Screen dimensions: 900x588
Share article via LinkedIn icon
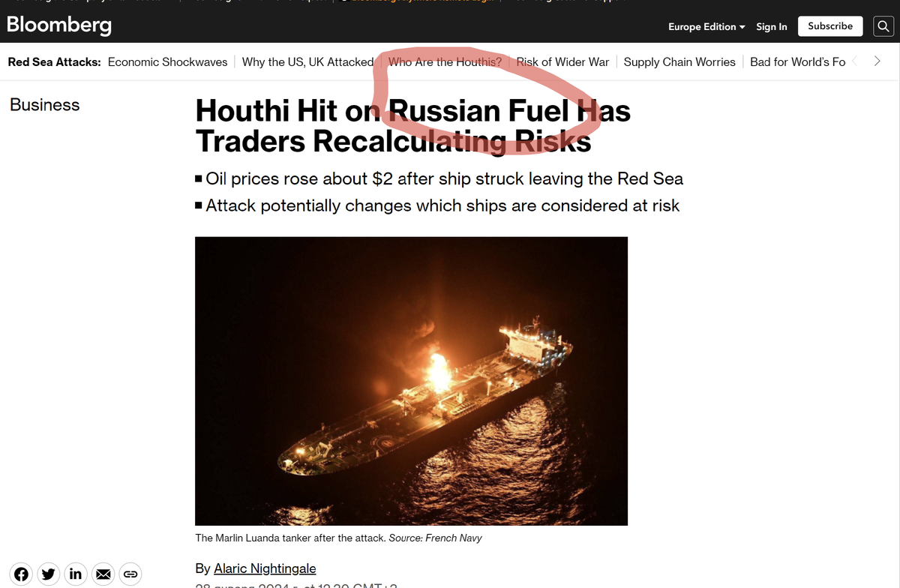coord(76,574)
